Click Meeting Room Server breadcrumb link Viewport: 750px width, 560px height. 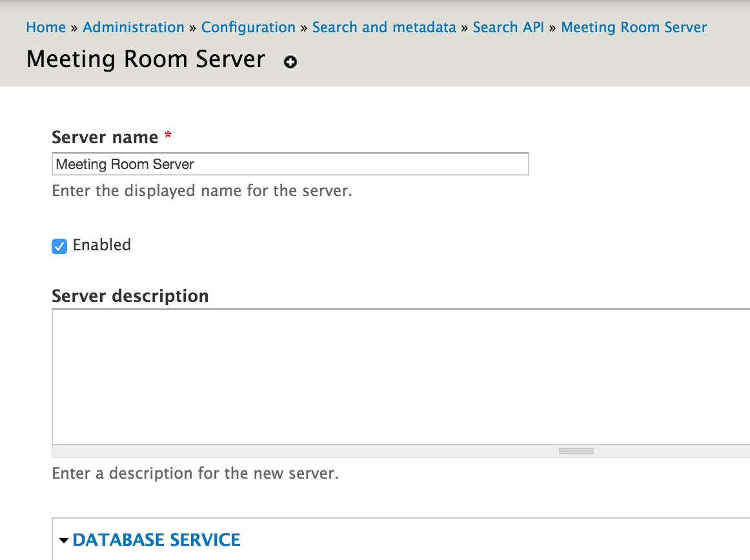634,27
